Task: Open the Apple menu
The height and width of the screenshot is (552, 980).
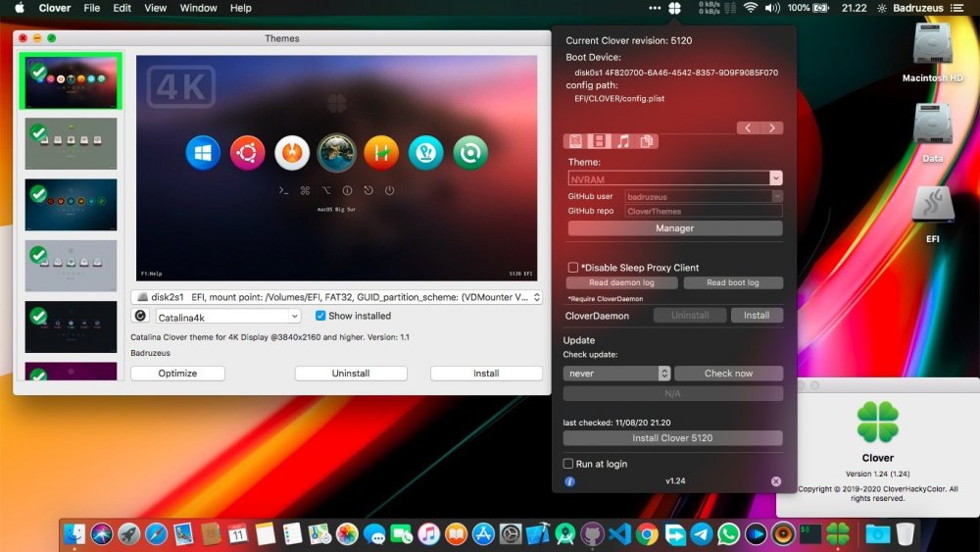Action: pyautogui.click(x=20, y=8)
